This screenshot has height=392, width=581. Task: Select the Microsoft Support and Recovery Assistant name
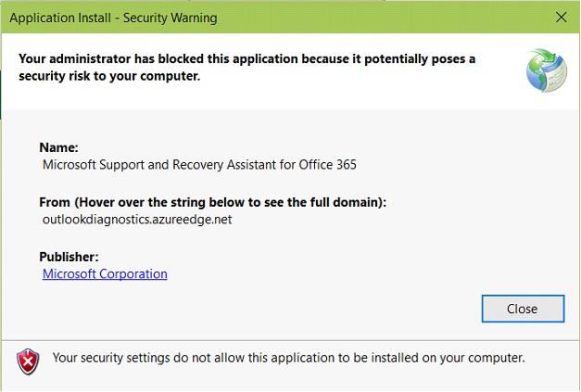199,165
